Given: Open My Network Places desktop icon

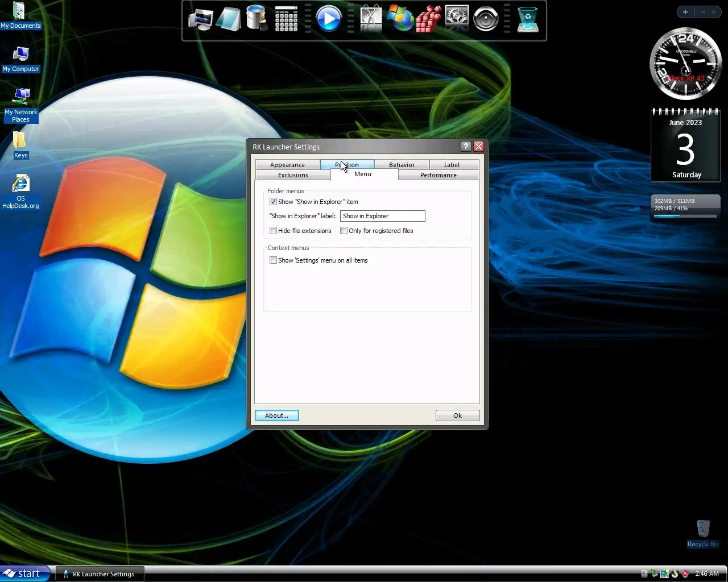Looking at the screenshot, I should (21, 106).
